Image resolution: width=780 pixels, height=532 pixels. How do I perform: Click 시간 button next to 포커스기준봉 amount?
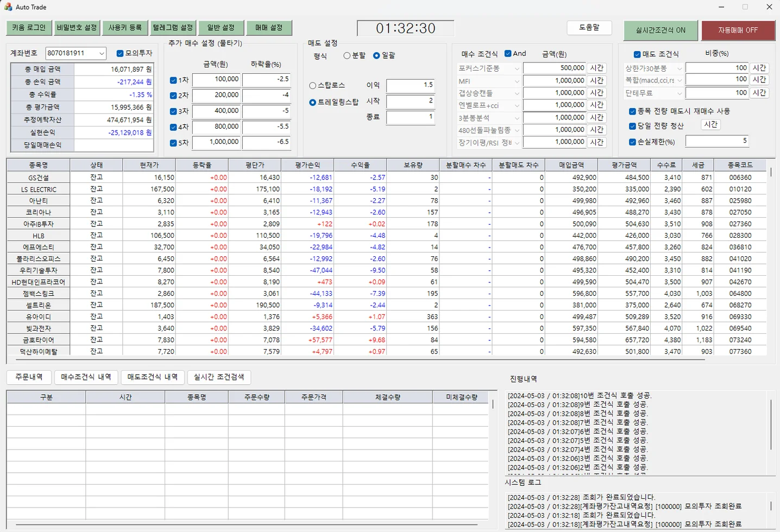pyautogui.click(x=597, y=68)
